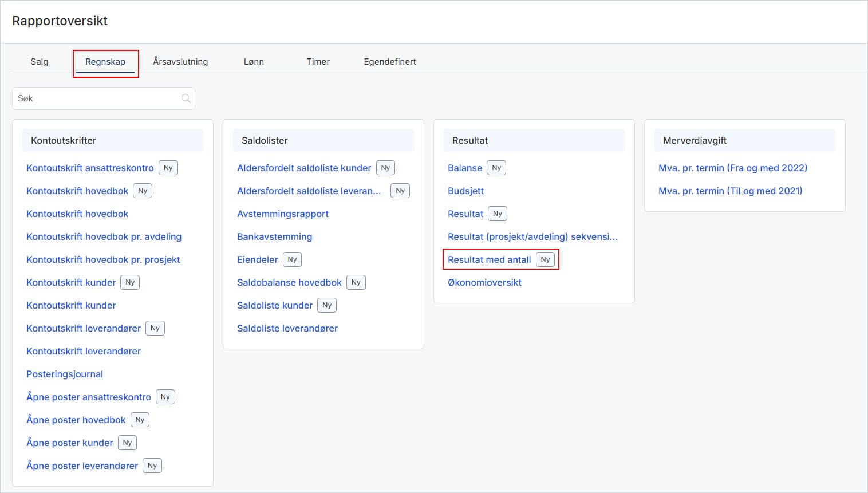Open the Bankavstemming report
The image size is (868, 493).
(274, 236)
